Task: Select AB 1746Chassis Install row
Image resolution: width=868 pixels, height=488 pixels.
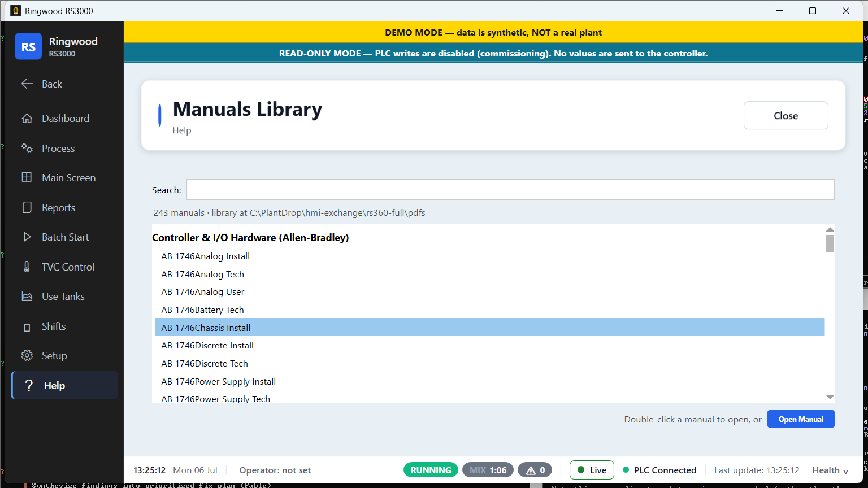Action: click(490, 328)
